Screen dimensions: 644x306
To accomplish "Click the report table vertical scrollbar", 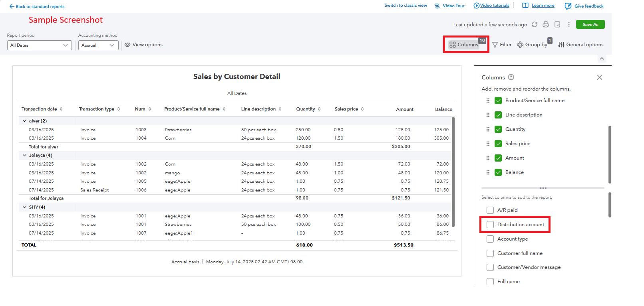I will [x=453, y=172].
